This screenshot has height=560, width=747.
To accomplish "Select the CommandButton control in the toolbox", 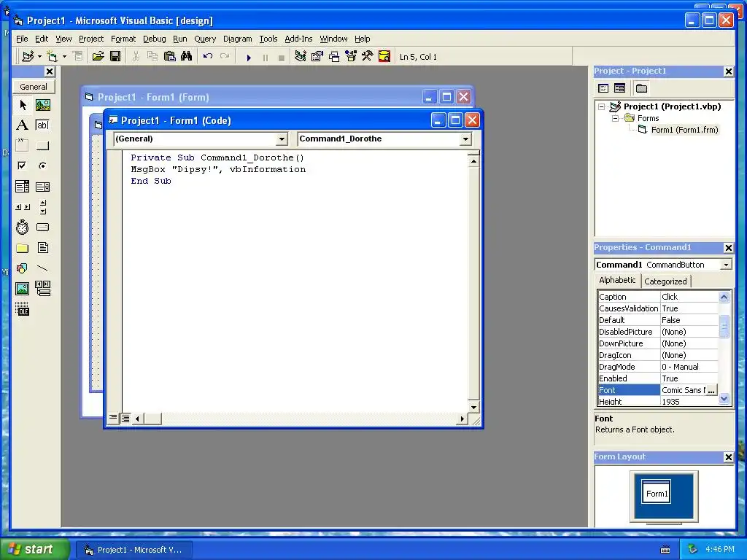I will pos(43,145).
